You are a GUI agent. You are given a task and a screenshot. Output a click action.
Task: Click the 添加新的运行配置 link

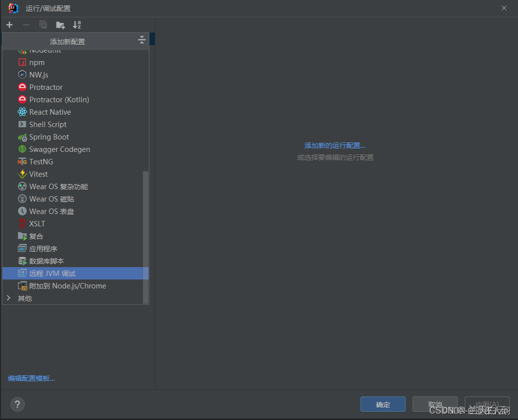(x=335, y=146)
